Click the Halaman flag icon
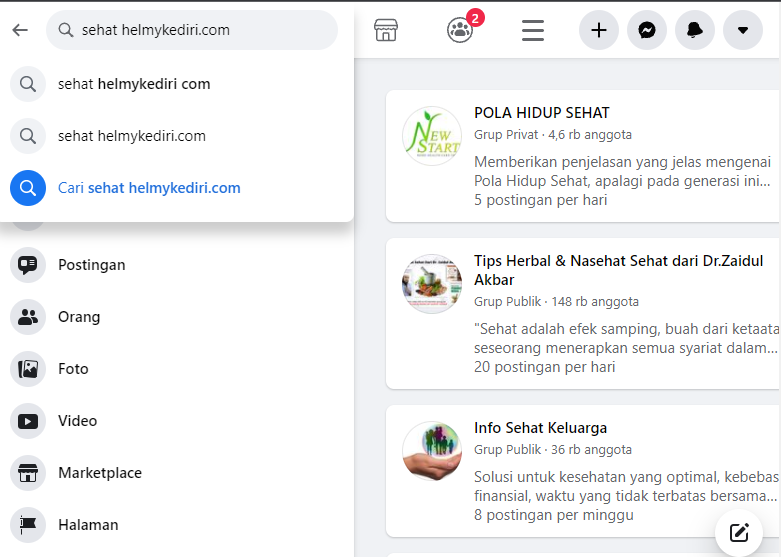The height and width of the screenshot is (557, 781). click(28, 525)
